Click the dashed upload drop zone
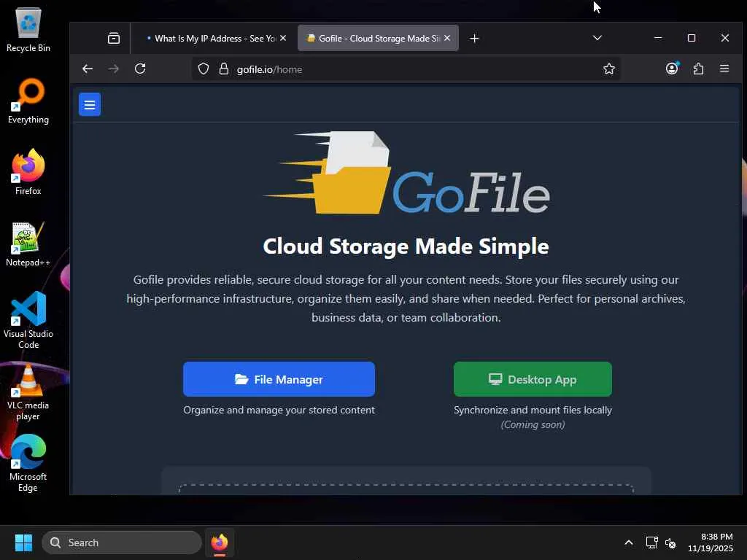Image resolution: width=747 pixels, height=560 pixels. (x=406, y=489)
